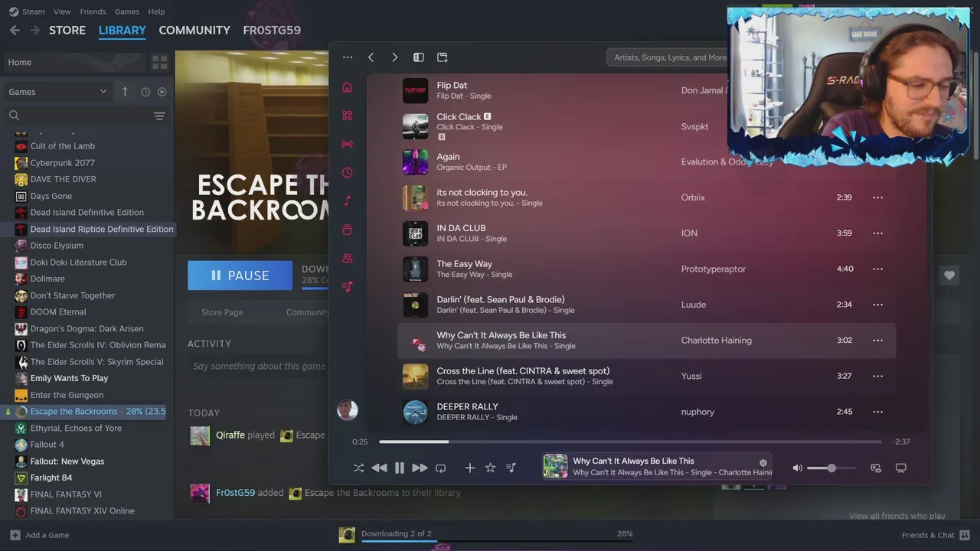
Task: Open the Artists people icon in music sidebar
Action: pos(347,258)
